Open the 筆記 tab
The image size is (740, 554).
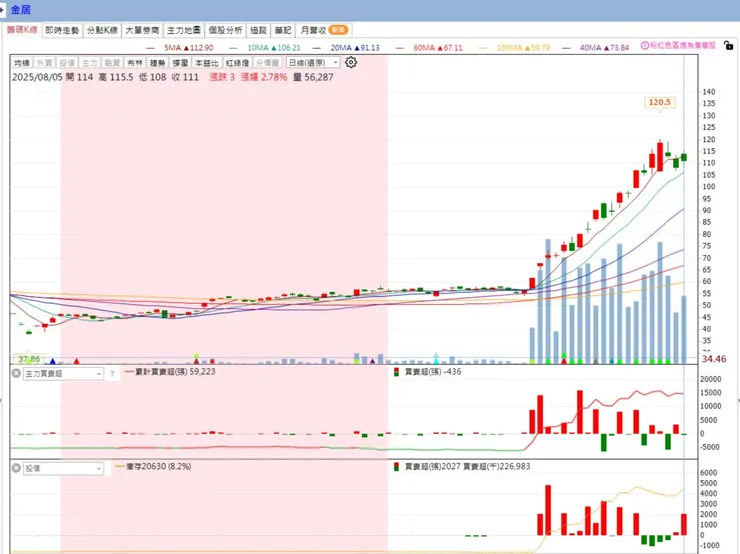point(283,30)
